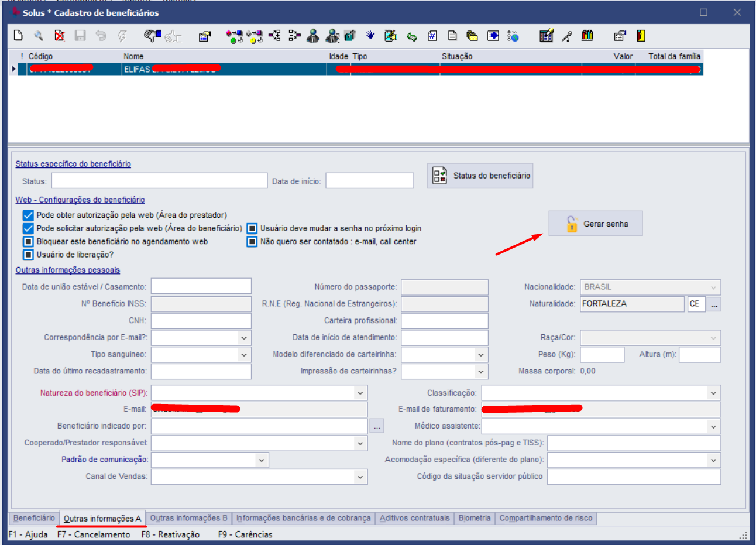Image resolution: width=756 pixels, height=545 pixels.
Task: Click the teal building toolbar icon
Action: (x=350, y=36)
